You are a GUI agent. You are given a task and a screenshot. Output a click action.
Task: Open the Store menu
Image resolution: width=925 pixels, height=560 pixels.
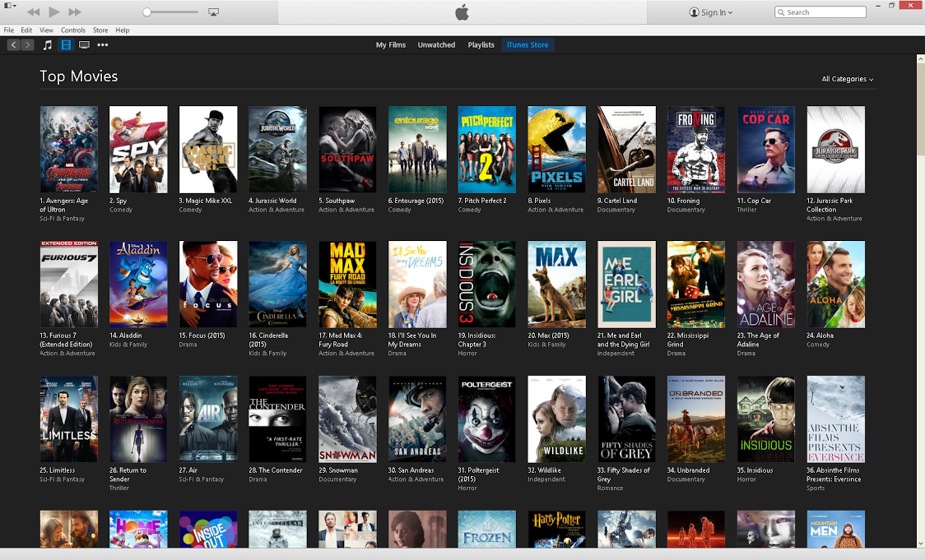point(100,30)
